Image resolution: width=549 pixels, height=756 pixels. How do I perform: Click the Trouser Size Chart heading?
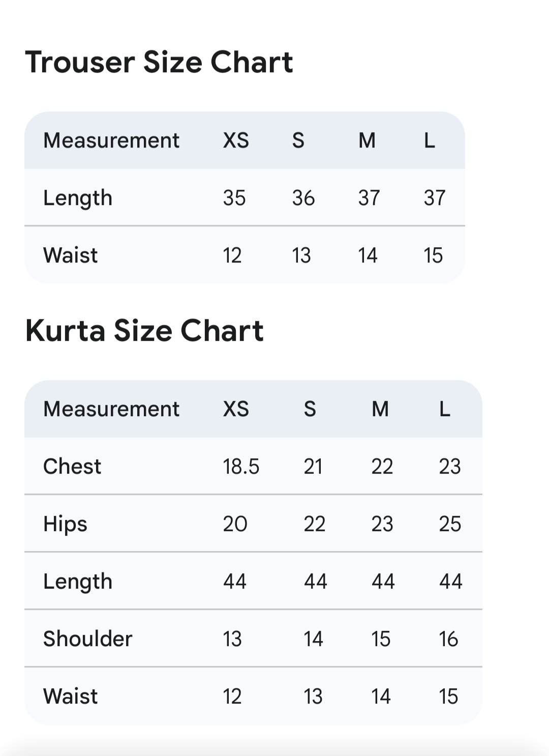159,62
